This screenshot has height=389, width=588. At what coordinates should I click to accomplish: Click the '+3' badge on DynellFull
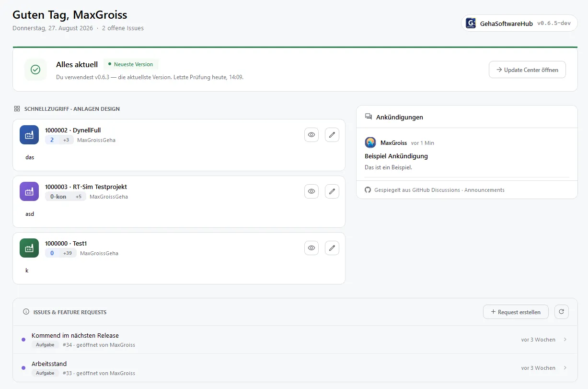[x=66, y=140]
